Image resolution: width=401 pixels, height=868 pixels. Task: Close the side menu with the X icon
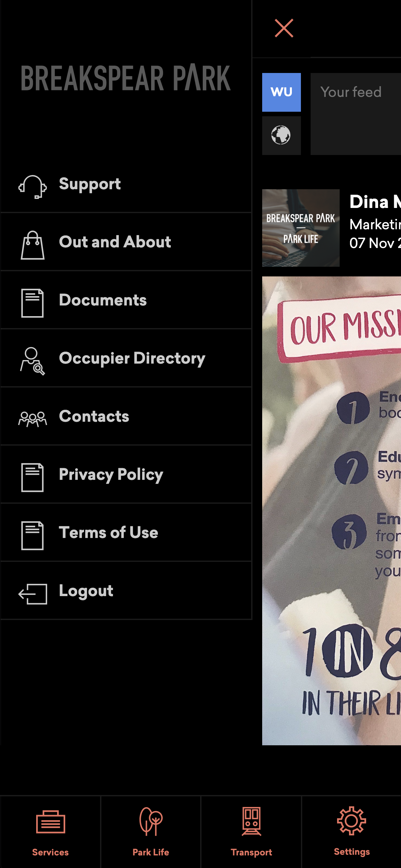pos(284,28)
